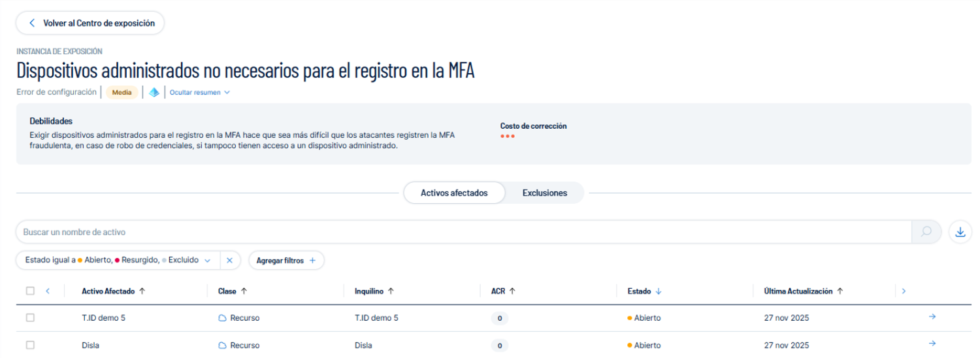Select the Disla row checkbox
This screenshot has height=358, width=980.
tap(30, 345)
